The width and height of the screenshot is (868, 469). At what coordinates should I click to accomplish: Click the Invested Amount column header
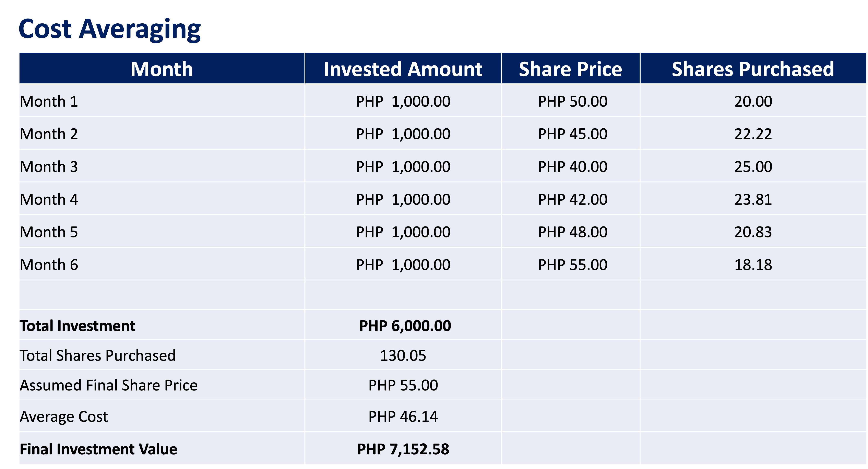[x=403, y=69]
